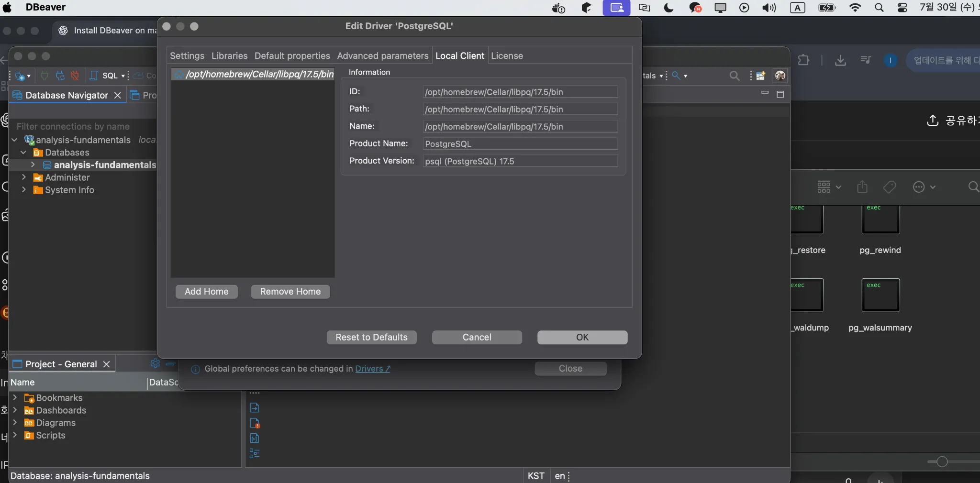Open the Drivers preferences link
This screenshot has height=483, width=980.
373,369
